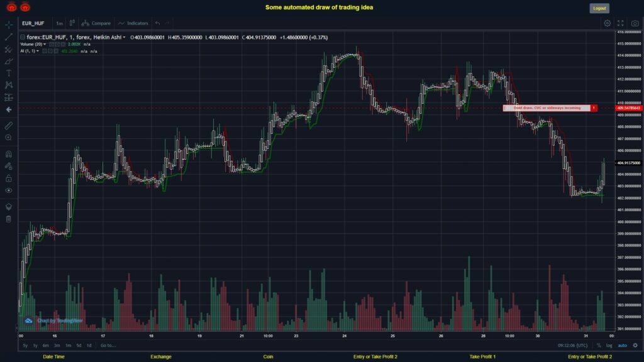Click the redo arrow in top toolbar
Viewport: 644px width, 362px height.
tap(167, 23)
